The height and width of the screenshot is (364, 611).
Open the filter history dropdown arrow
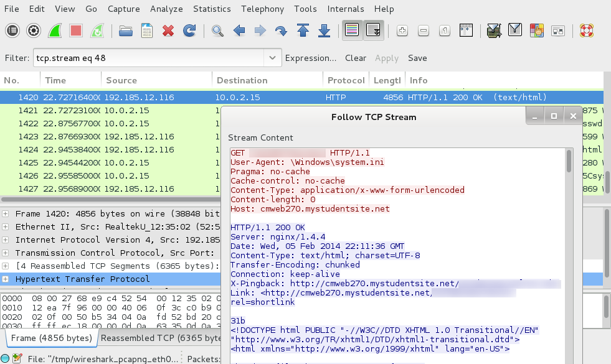(272, 58)
